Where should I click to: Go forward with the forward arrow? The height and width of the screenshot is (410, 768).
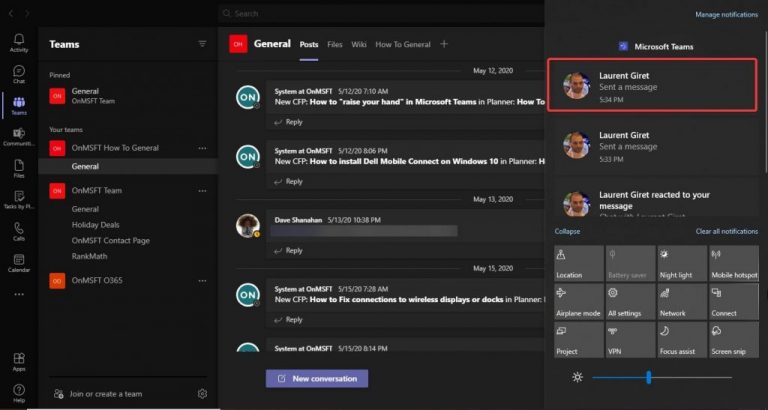[x=27, y=14]
